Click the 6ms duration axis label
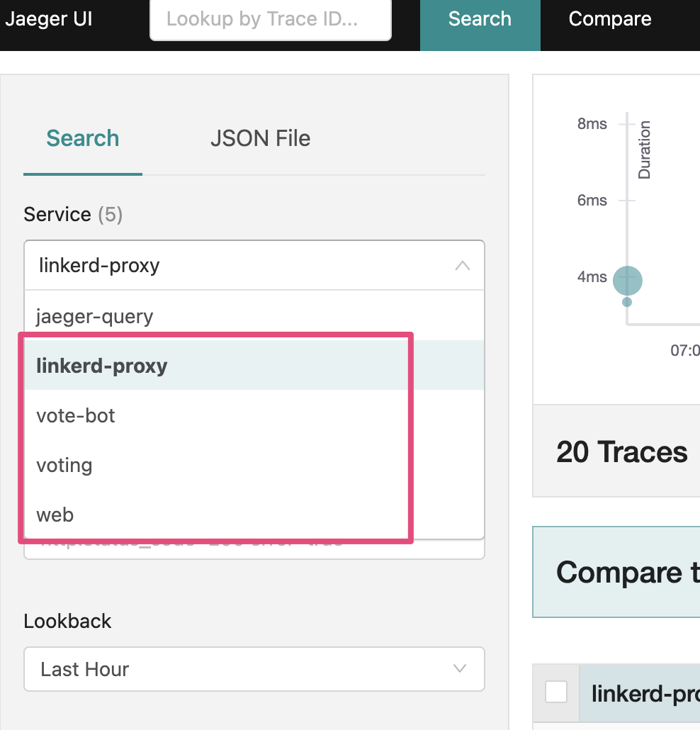This screenshot has width=700, height=730. 592,200
